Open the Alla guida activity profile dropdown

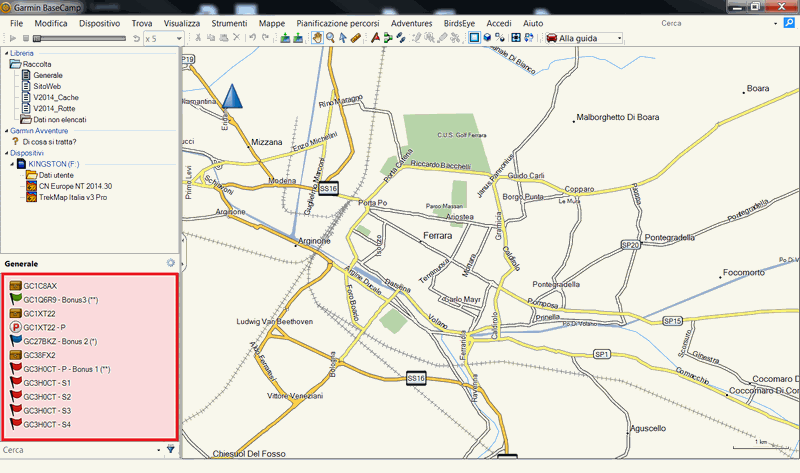click(584, 38)
